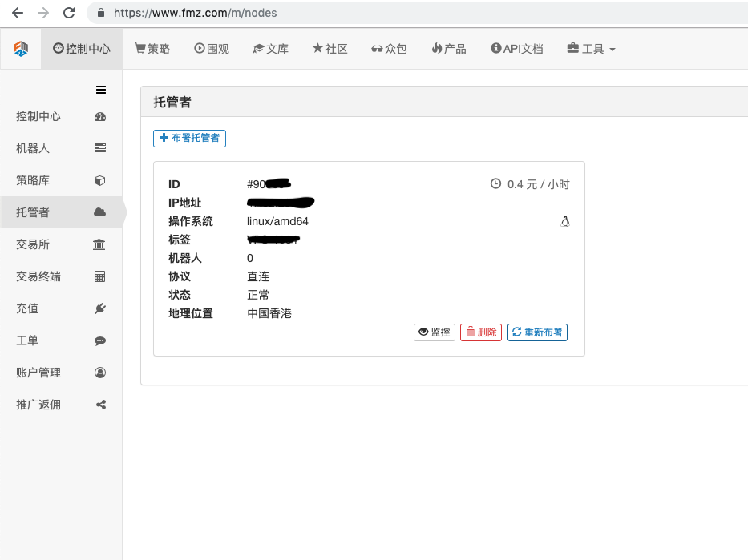Open the 工具 dropdown menu
The height and width of the screenshot is (560, 748).
592,49
